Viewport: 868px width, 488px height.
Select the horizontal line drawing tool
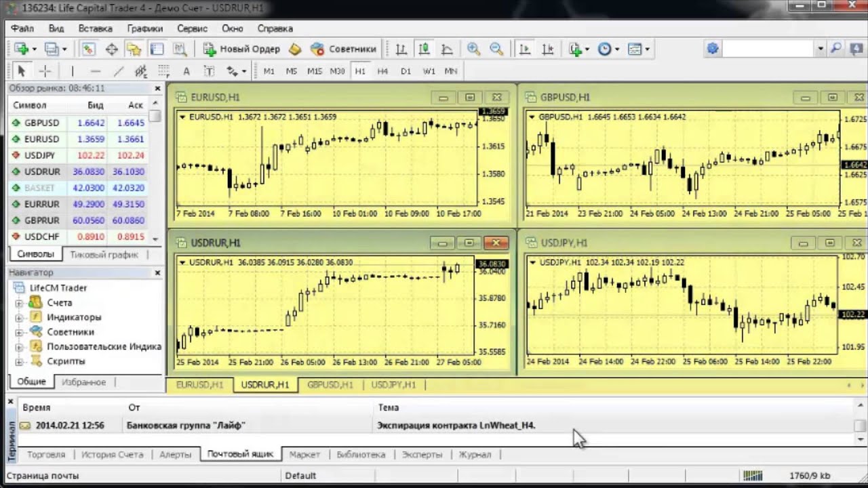coord(95,70)
